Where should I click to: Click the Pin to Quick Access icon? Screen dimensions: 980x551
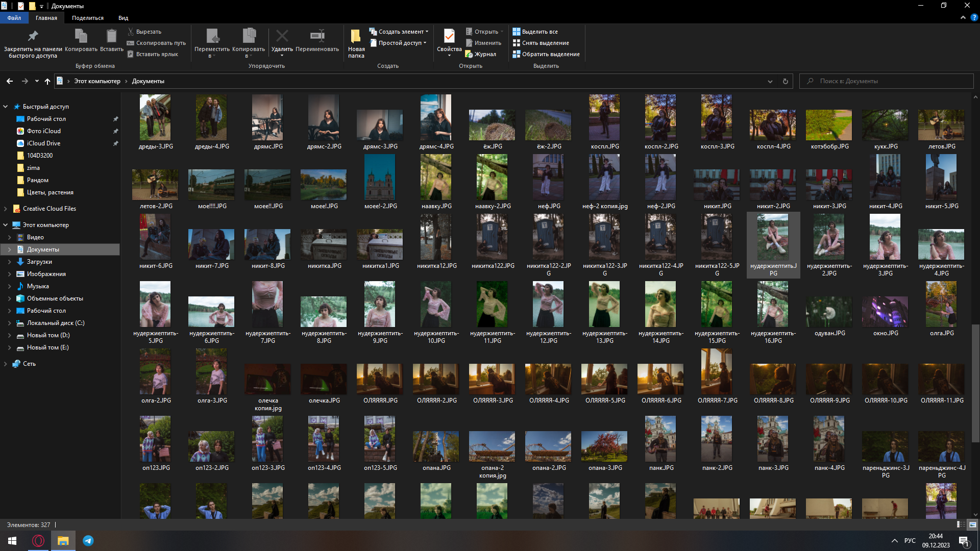33,36
